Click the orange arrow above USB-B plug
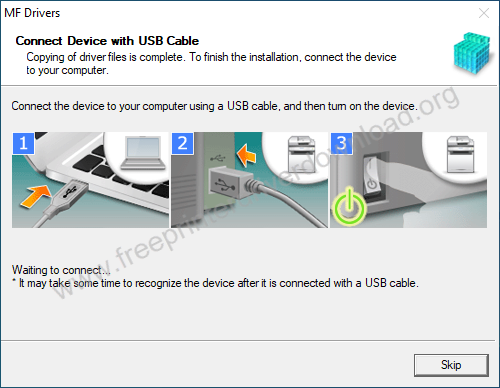Screen dimensions: 500x388 [x=246, y=155]
